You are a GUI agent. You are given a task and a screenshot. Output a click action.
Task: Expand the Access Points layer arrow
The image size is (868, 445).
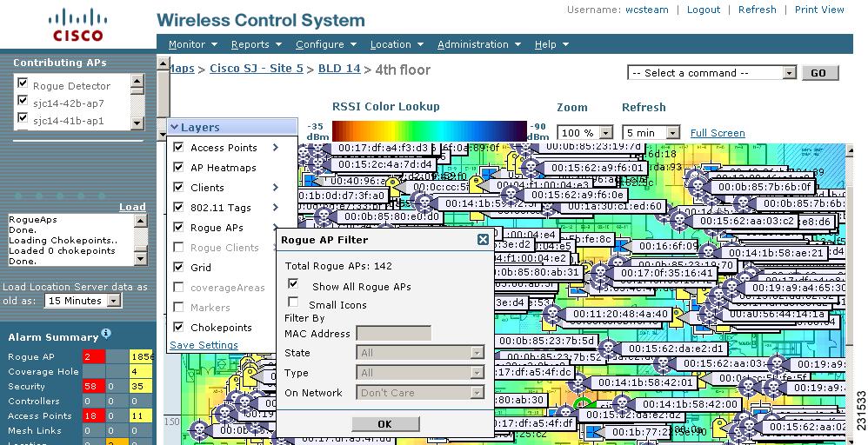tap(276, 147)
